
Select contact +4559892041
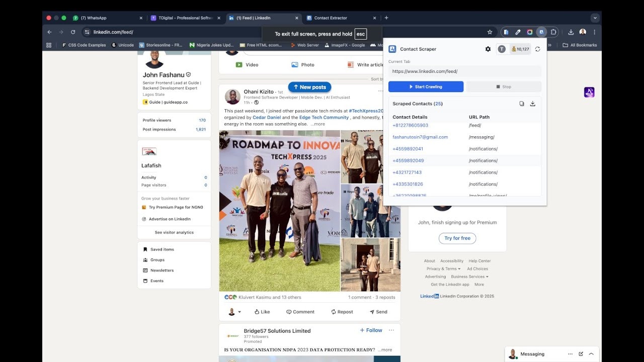pyautogui.click(x=408, y=149)
